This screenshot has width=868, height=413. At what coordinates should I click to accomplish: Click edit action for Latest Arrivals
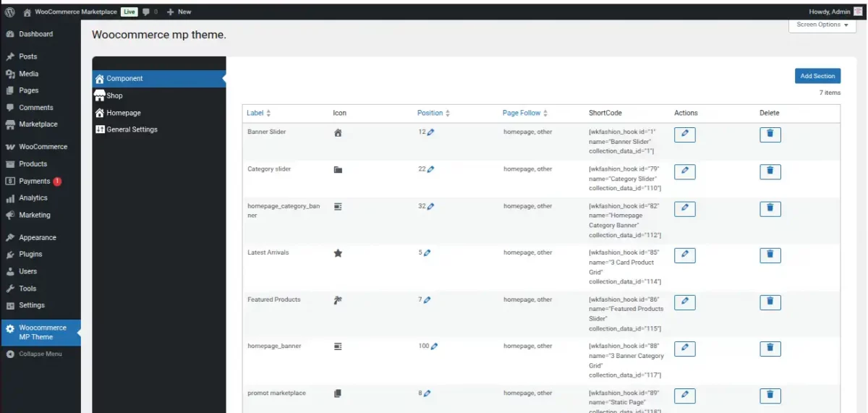point(685,255)
